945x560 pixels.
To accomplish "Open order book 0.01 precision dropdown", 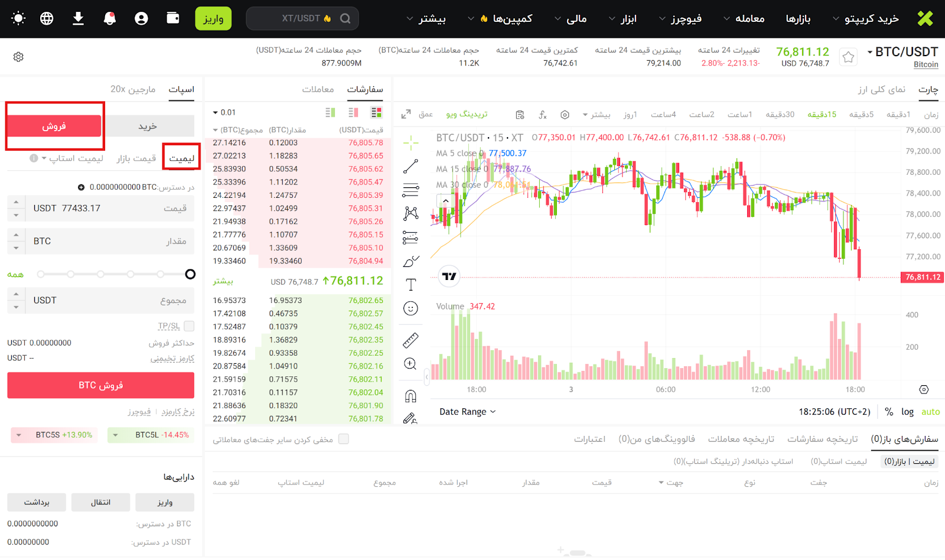I will pyautogui.click(x=224, y=112).
